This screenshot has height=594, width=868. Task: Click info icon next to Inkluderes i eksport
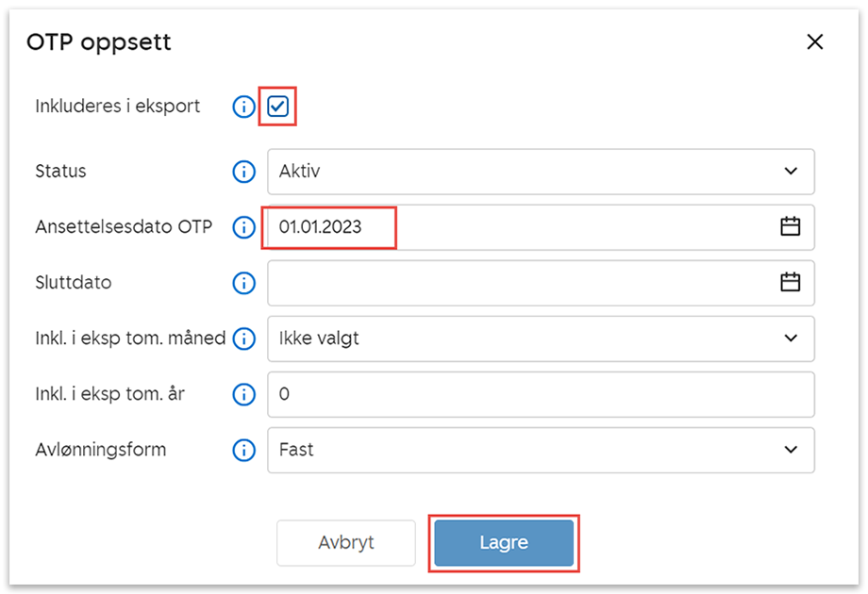[243, 107]
